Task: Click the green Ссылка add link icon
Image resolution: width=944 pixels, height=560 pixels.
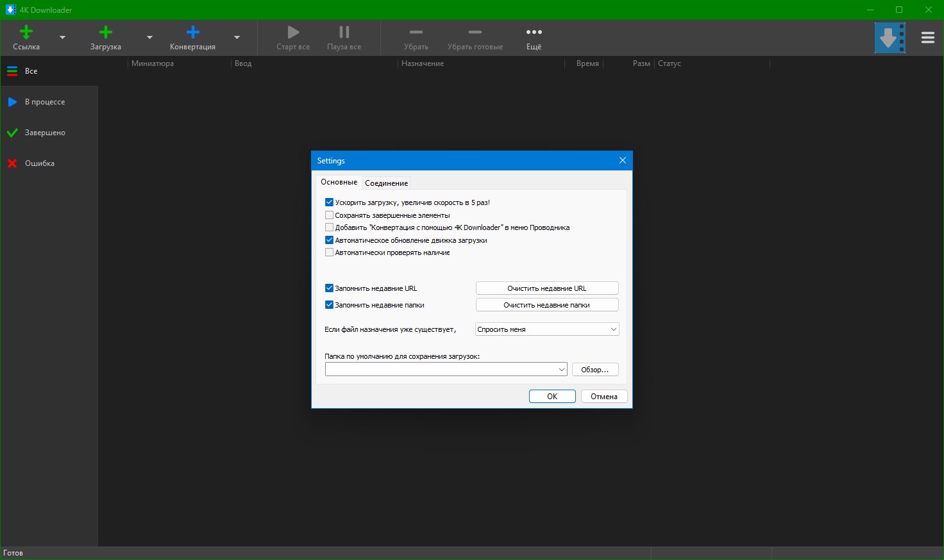Action: [26, 33]
